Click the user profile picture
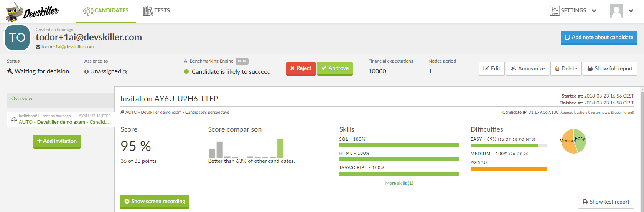Viewport: 644px width, 212px height. [x=616, y=11]
